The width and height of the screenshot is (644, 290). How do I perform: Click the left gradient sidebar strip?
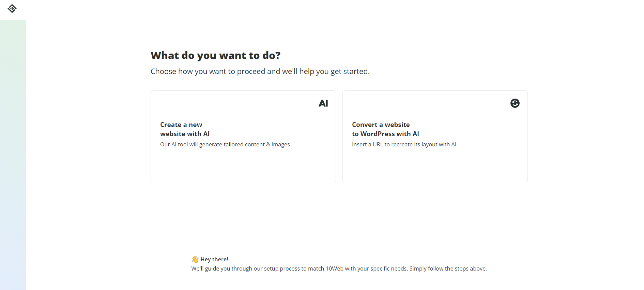click(x=13, y=154)
